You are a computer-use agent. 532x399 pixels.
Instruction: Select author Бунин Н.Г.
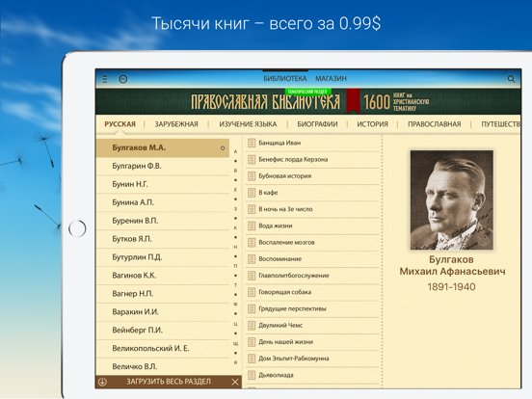coord(163,185)
